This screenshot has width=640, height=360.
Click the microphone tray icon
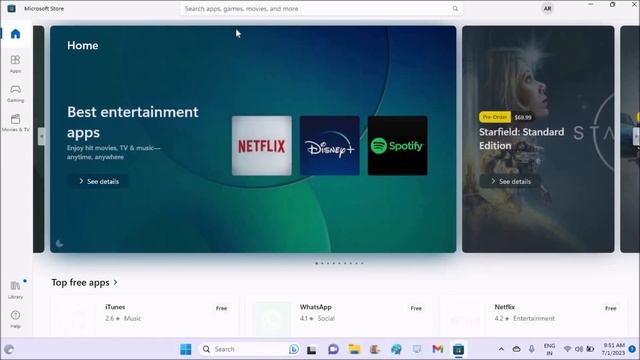pos(531,349)
